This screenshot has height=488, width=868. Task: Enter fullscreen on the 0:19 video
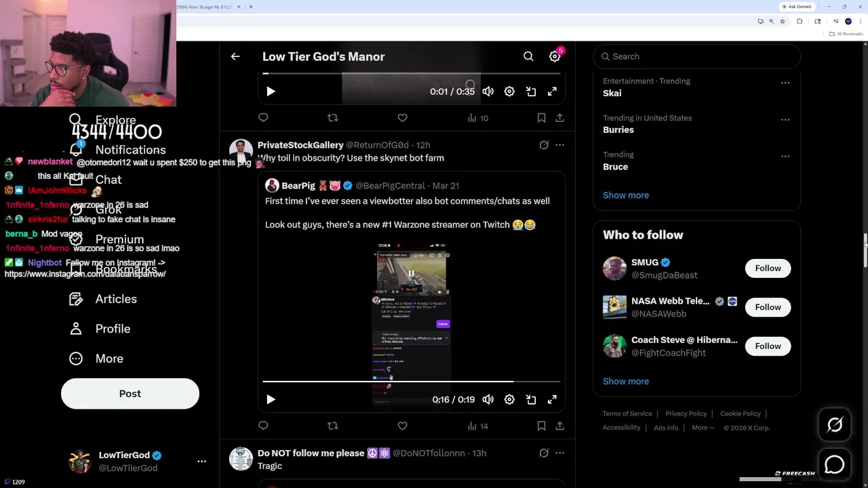(552, 400)
